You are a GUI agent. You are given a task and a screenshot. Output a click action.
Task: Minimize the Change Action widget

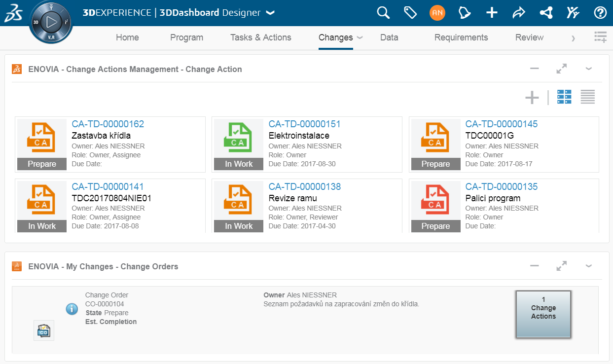point(535,69)
